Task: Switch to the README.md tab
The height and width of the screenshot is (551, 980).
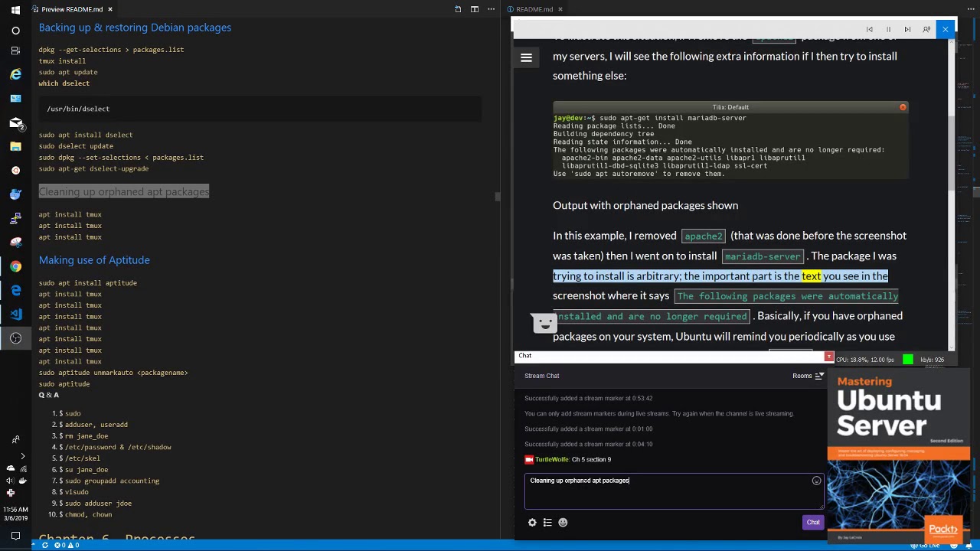Action: coord(534,9)
